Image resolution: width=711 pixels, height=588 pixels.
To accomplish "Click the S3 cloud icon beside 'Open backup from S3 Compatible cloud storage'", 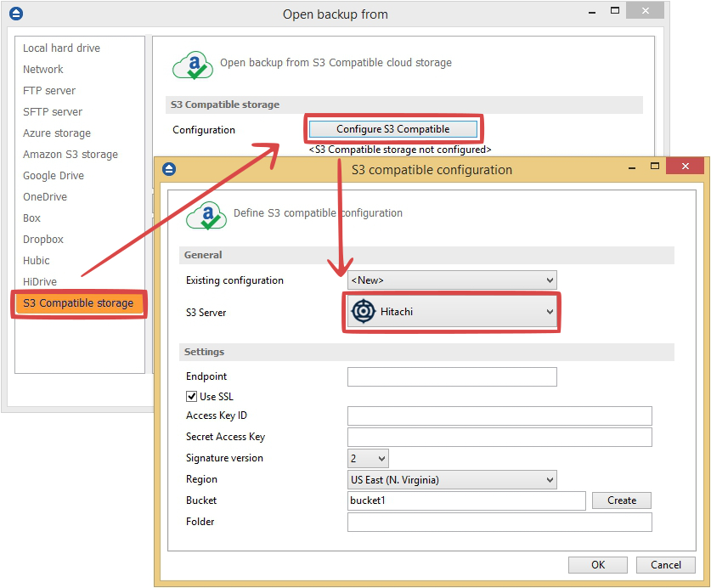I will 193,65.
